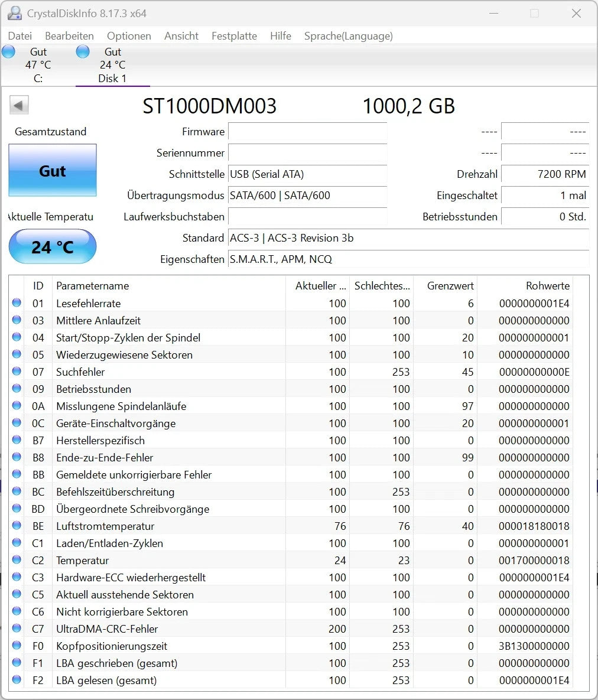Click the empty Firmware input field
This screenshot has width=598, height=700.
coord(307,131)
